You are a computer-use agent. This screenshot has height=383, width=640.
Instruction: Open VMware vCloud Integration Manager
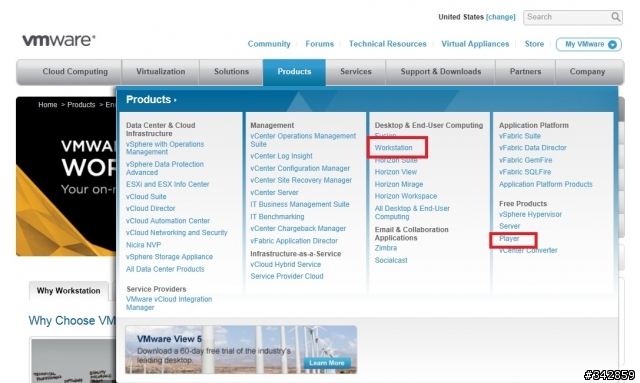pyautogui.click(x=169, y=303)
